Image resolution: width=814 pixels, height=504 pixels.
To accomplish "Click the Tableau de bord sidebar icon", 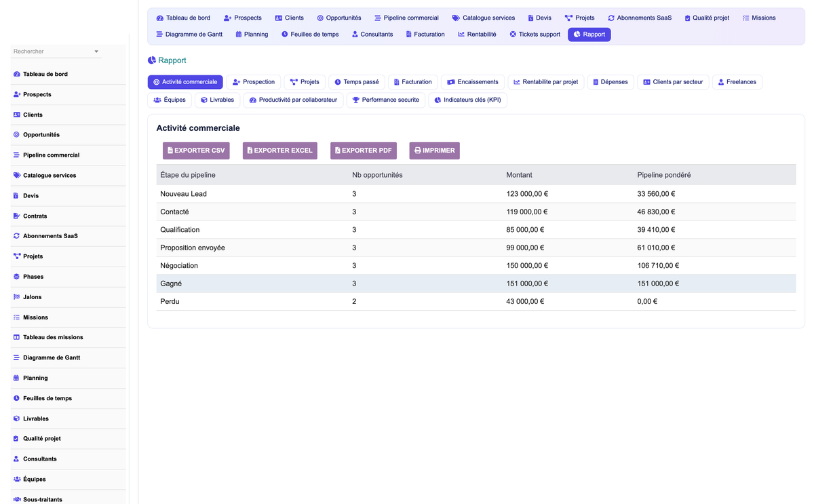I will [x=16, y=74].
